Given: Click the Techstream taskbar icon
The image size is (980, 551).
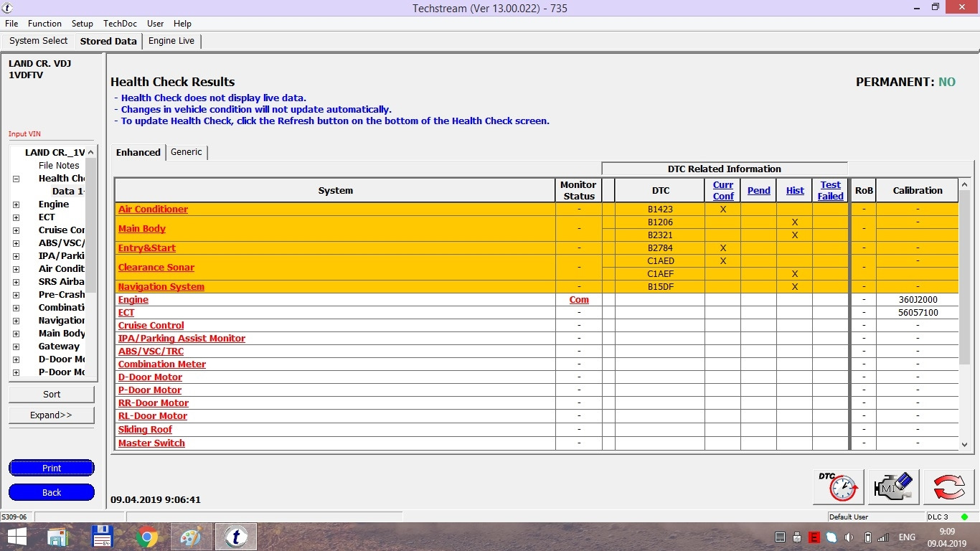Looking at the screenshot, I should (x=235, y=537).
